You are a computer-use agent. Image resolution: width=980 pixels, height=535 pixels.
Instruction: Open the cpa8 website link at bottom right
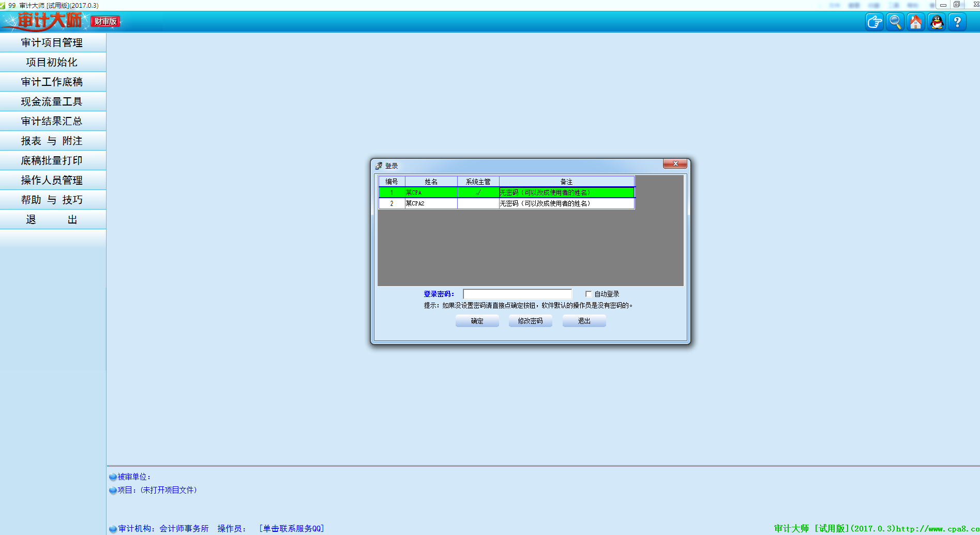pos(938,528)
